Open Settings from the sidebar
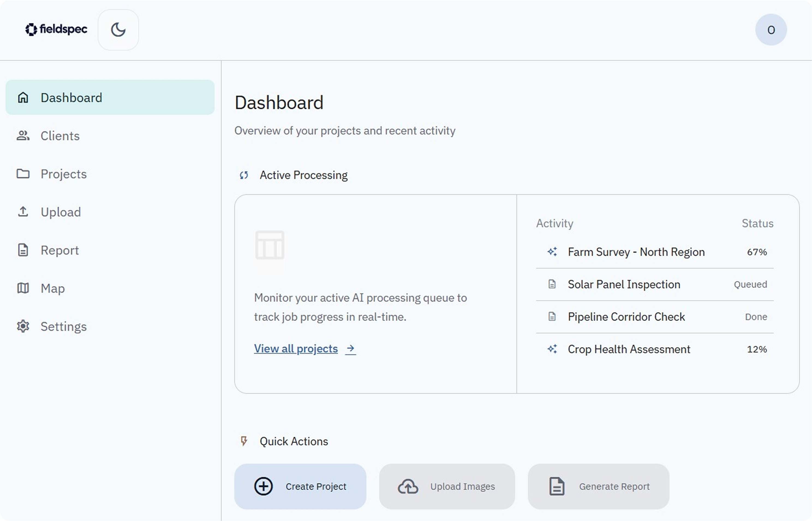This screenshot has height=521, width=812. click(x=110, y=326)
